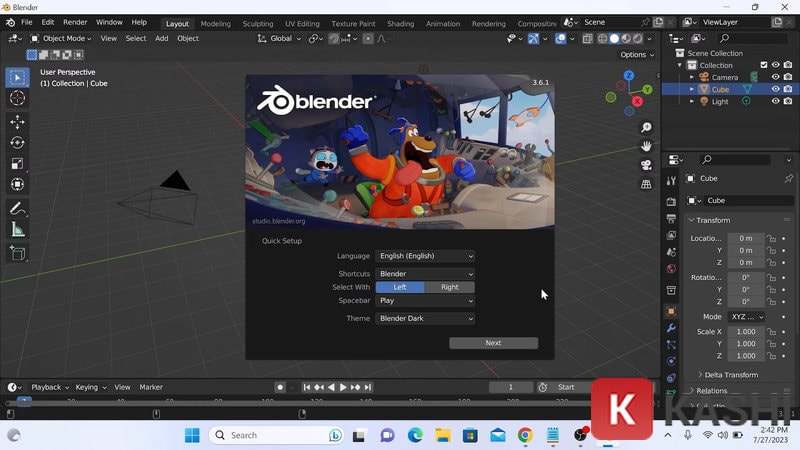Open the Language dropdown
Screen dimensions: 800x450
pos(425,256)
